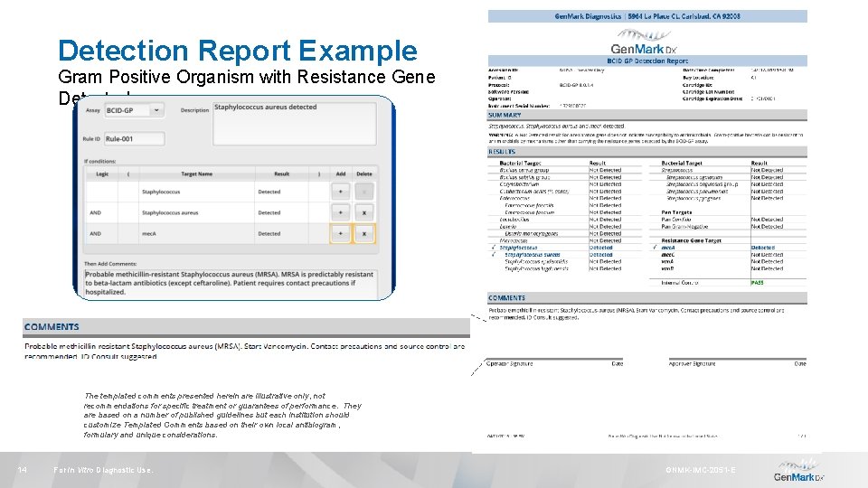This screenshot has width=868, height=488.
Task: Delete the mecA condition row
Action: coord(364,233)
